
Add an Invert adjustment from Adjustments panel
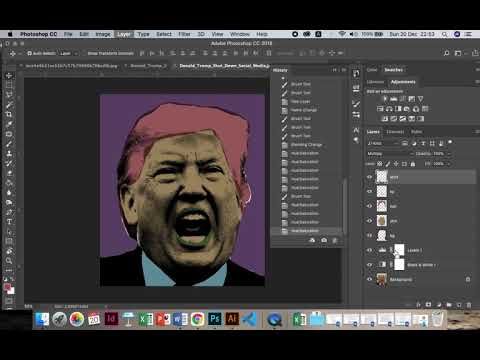click(385, 119)
